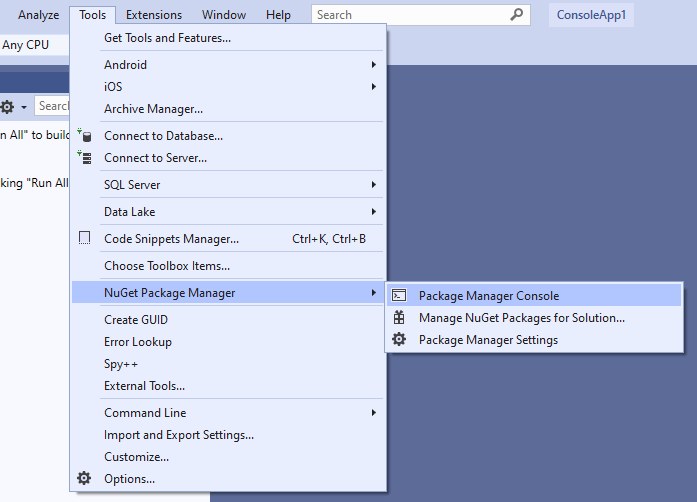Screen dimensions: 697x502
Task: Click the Command Line submenu arrow
Action: pyautogui.click(x=374, y=413)
